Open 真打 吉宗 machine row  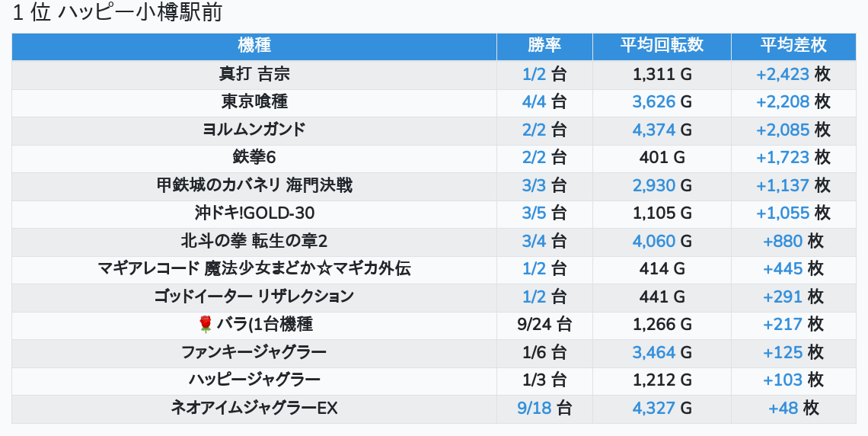pos(254,75)
